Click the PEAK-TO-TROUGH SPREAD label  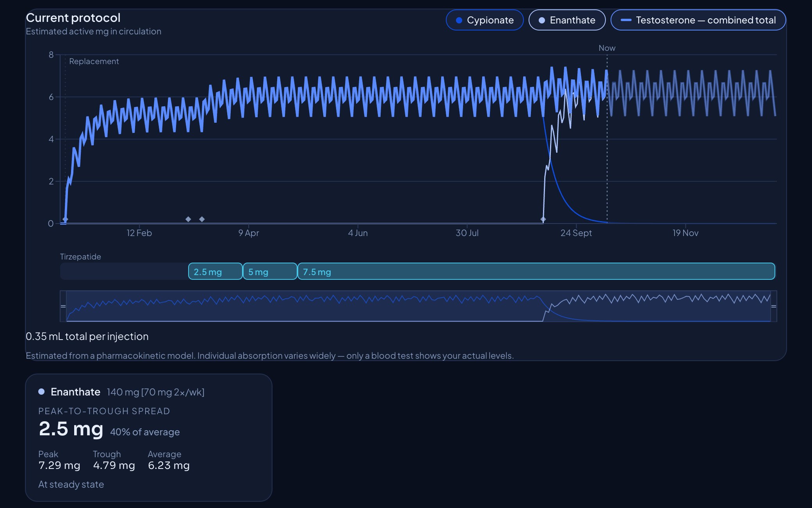click(x=104, y=411)
